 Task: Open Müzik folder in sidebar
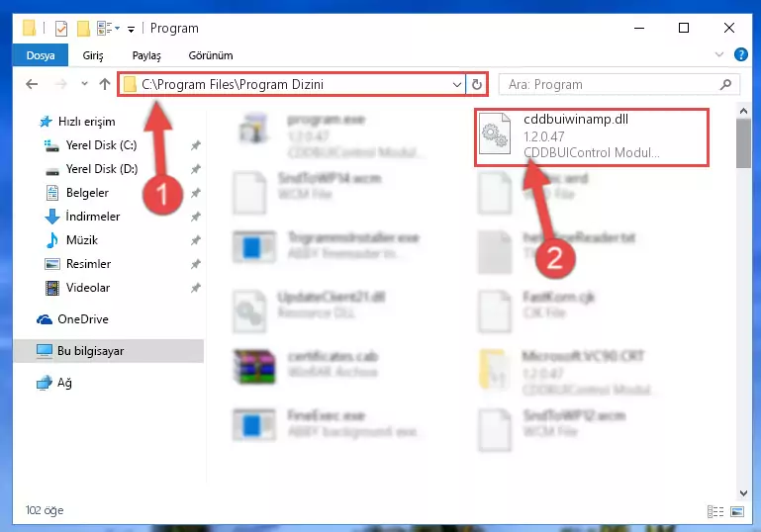pyautogui.click(x=81, y=240)
